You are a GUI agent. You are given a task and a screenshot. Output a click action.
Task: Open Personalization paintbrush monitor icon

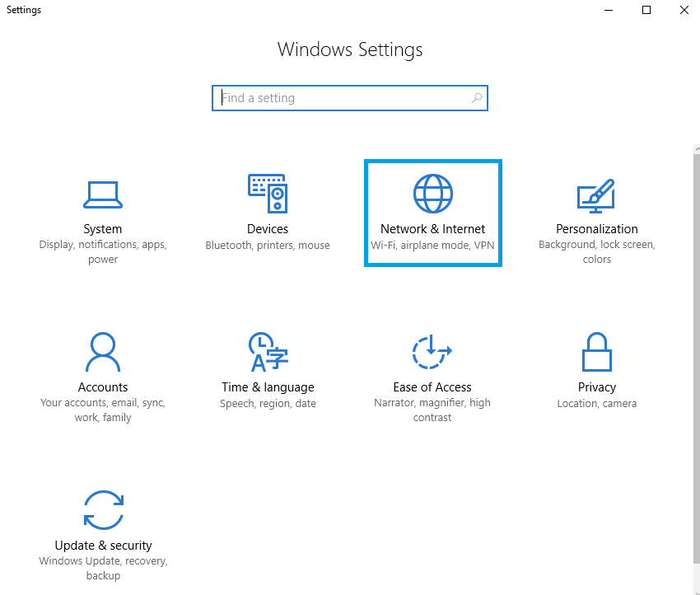coord(596,195)
